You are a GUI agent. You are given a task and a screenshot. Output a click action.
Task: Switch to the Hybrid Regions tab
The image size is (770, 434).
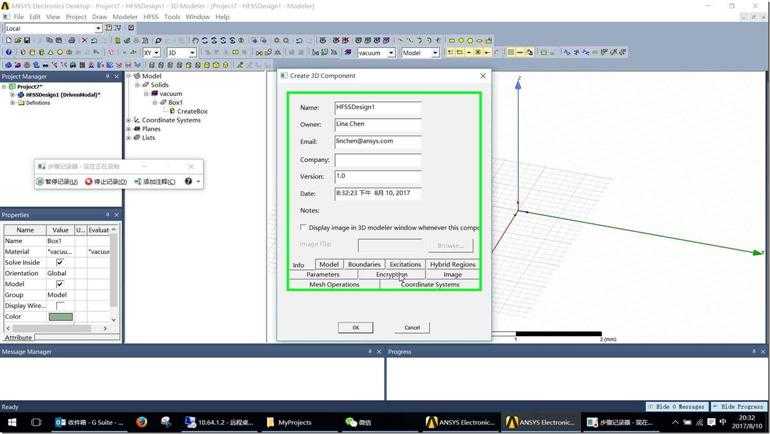tap(452, 264)
